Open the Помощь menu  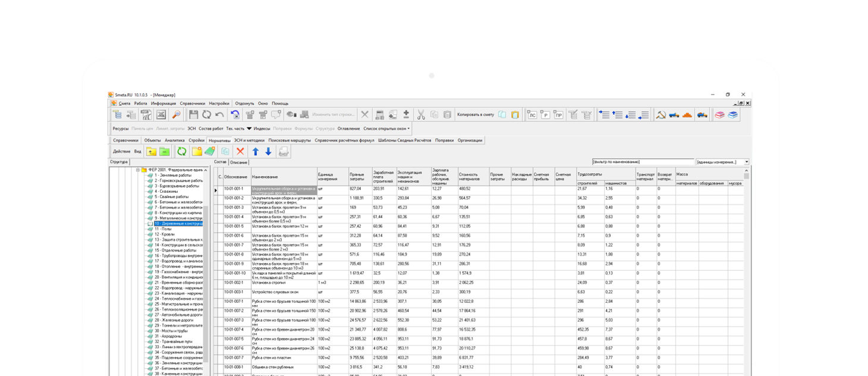coord(280,104)
